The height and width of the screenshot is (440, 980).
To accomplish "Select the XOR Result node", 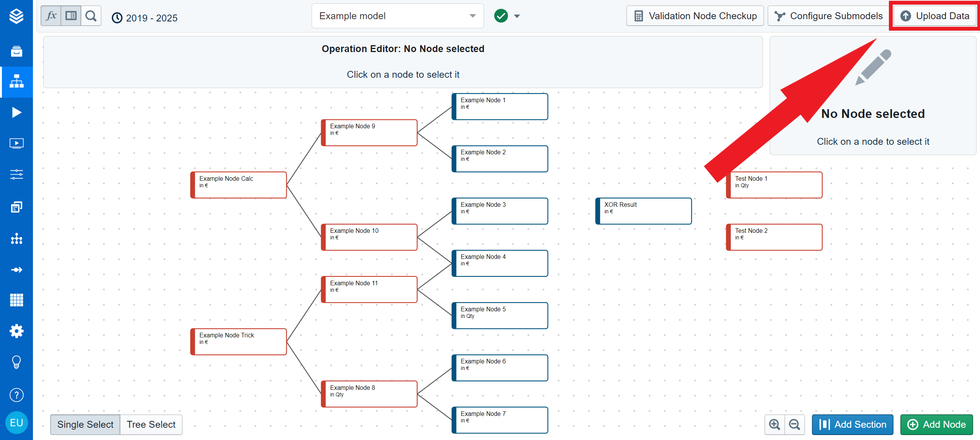I will [x=644, y=211].
